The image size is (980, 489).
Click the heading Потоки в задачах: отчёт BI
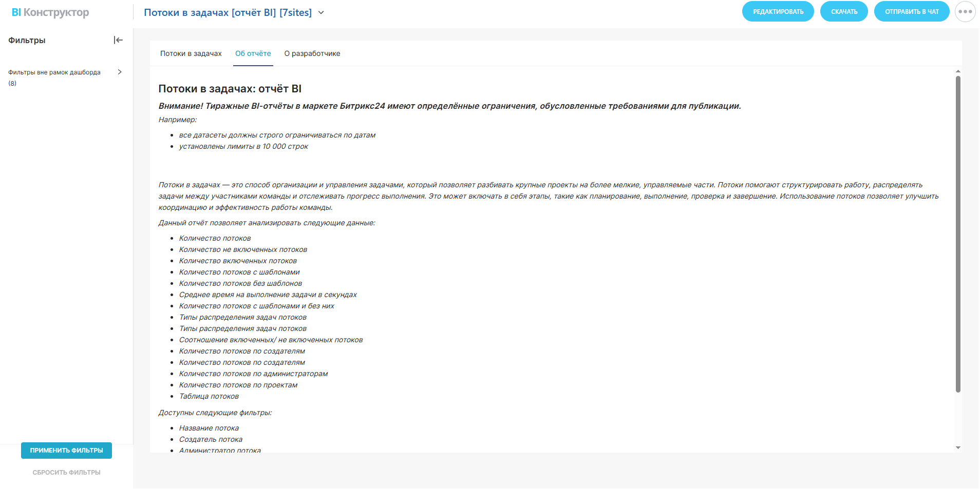point(230,89)
